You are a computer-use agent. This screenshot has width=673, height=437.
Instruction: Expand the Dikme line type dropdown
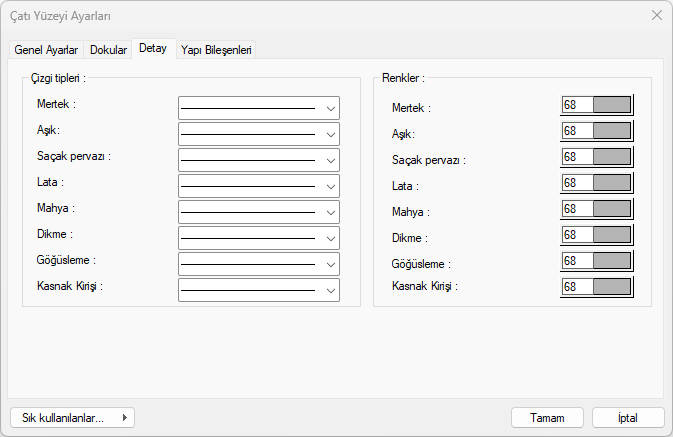[329, 238]
